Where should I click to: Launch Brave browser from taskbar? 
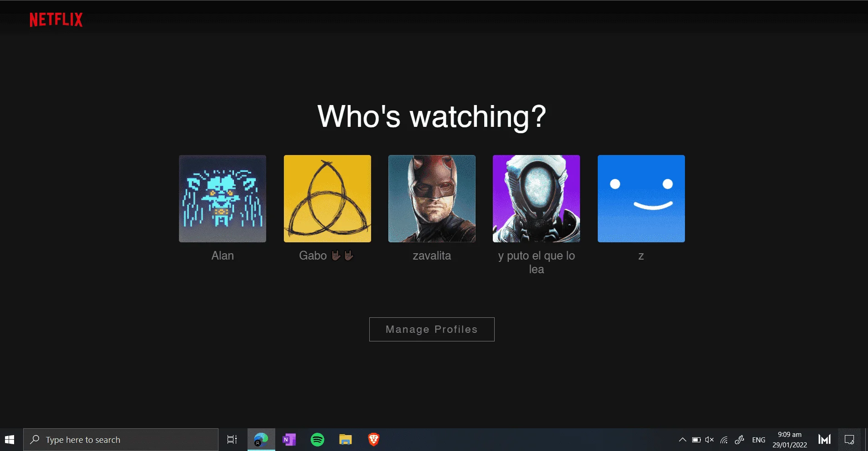click(x=374, y=440)
